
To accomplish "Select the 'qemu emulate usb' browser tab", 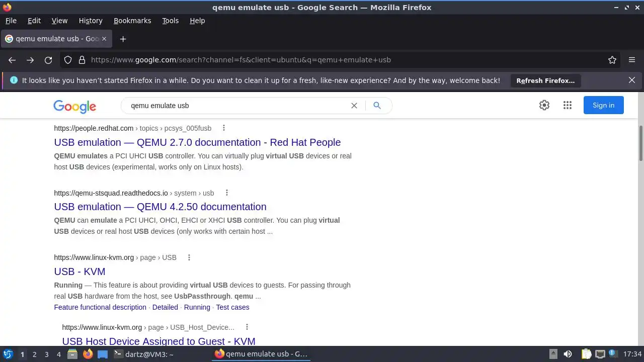I will click(x=55, y=39).
